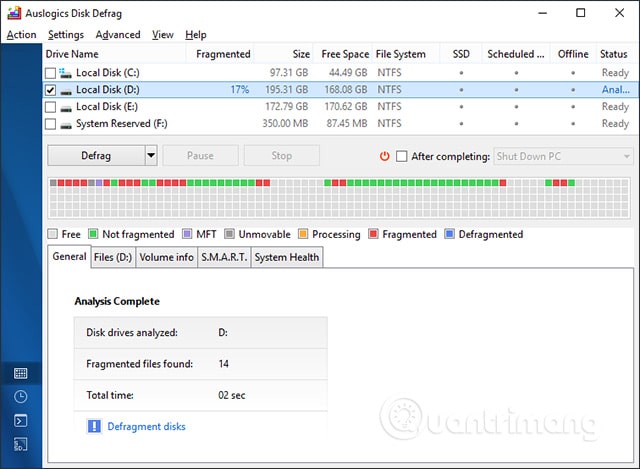
Task: Click the MFT purple legend swatch
Action: point(187,234)
